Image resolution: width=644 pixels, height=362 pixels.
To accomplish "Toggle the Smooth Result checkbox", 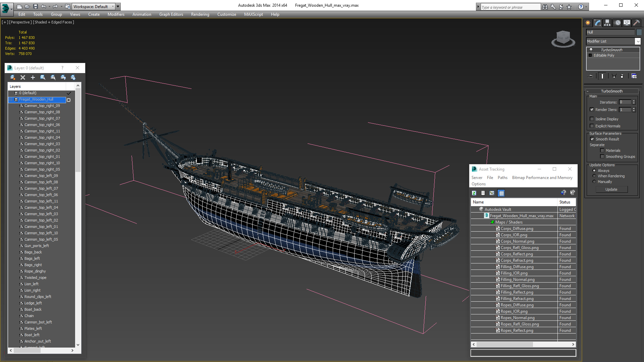I will (592, 139).
